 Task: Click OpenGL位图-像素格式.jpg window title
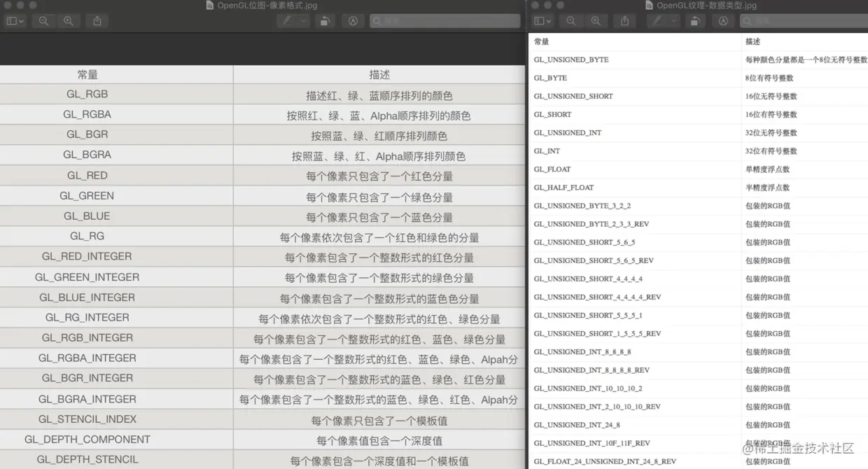tap(267, 5)
